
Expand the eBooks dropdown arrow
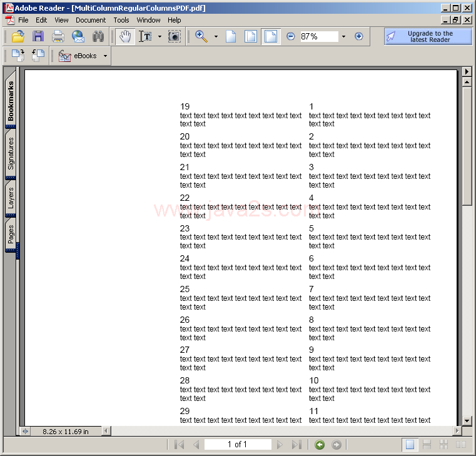tap(105, 56)
